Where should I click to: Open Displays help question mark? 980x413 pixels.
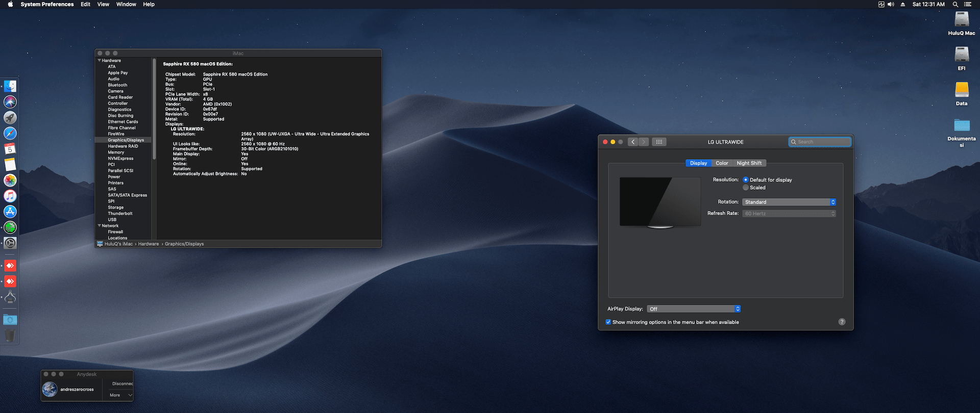pos(842,322)
